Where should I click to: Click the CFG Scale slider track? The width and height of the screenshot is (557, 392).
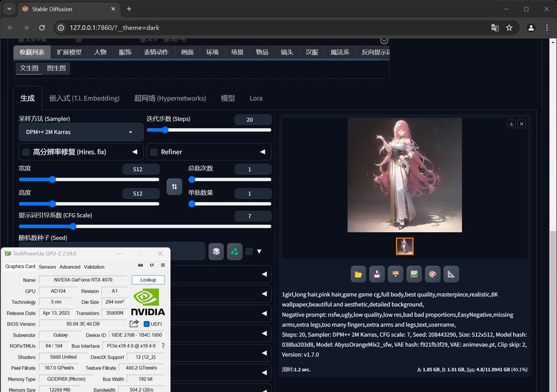(x=145, y=226)
